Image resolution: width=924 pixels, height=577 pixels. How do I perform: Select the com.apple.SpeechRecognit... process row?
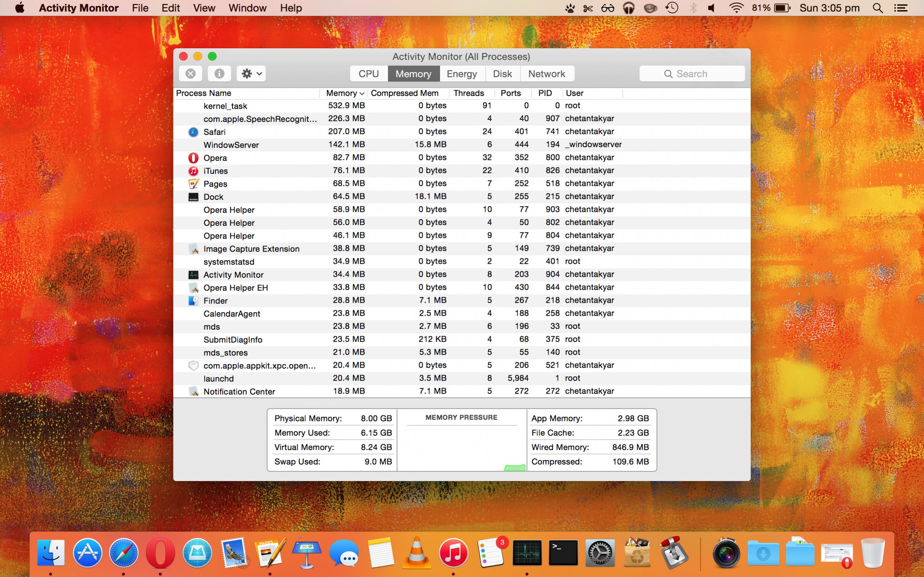461,119
